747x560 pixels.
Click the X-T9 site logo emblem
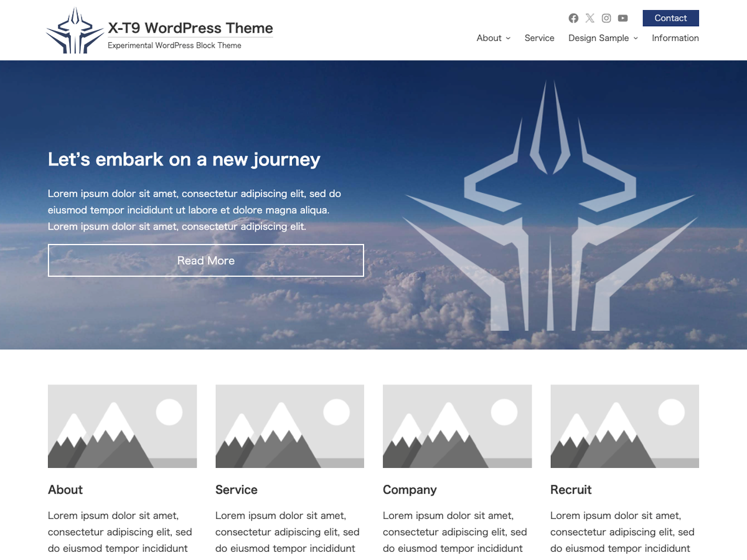[x=75, y=31]
